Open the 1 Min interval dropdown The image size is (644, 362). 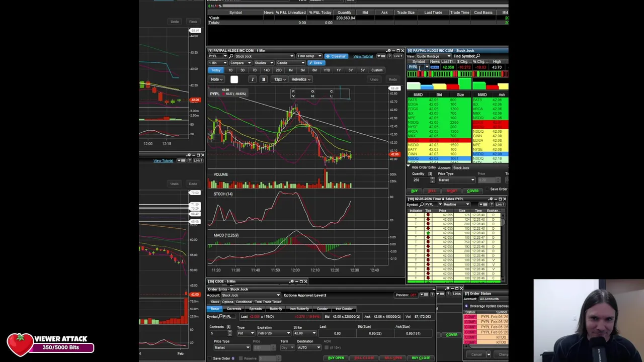(x=217, y=63)
